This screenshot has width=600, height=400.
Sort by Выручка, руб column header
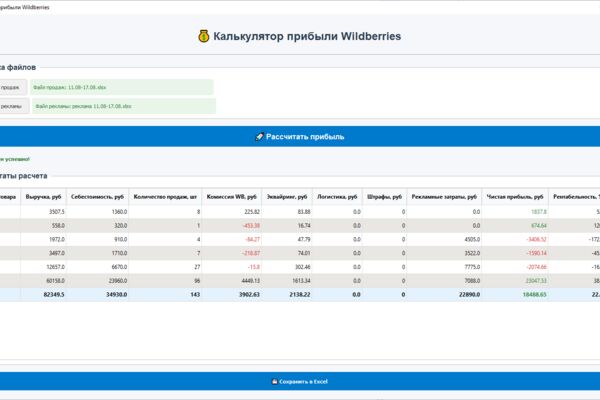click(x=43, y=197)
